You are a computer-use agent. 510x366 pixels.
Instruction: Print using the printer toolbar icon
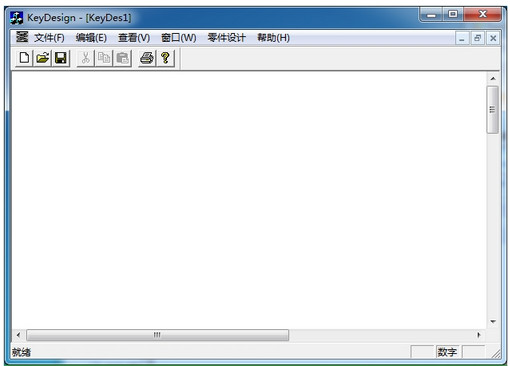[147, 58]
